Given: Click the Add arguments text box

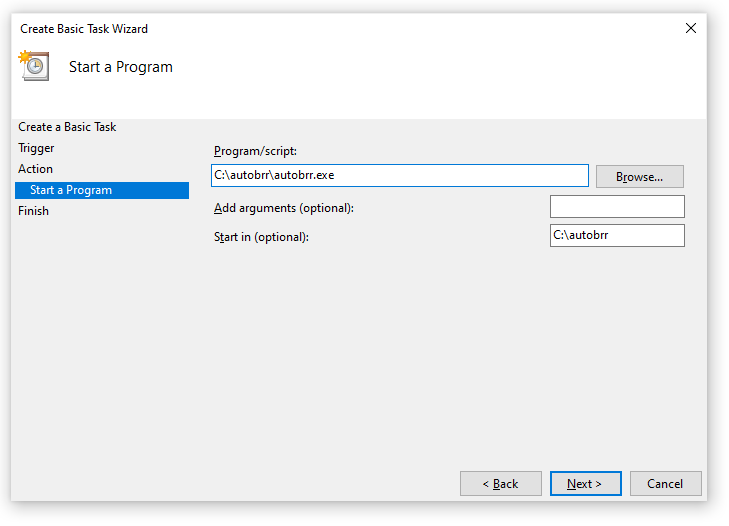Looking at the screenshot, I should (617, 206).
